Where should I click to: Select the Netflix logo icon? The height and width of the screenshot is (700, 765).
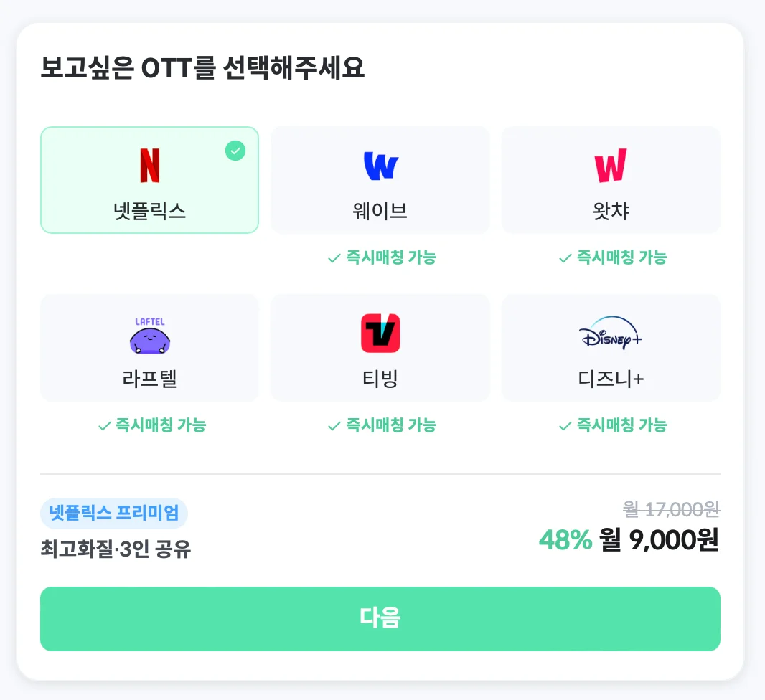[x=149, y=166]
